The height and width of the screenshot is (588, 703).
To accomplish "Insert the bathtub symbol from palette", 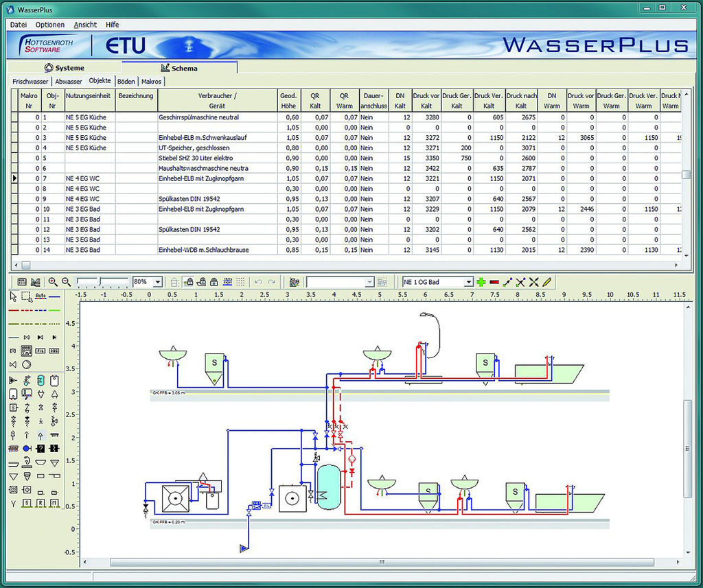I will (x=14, y=465).
